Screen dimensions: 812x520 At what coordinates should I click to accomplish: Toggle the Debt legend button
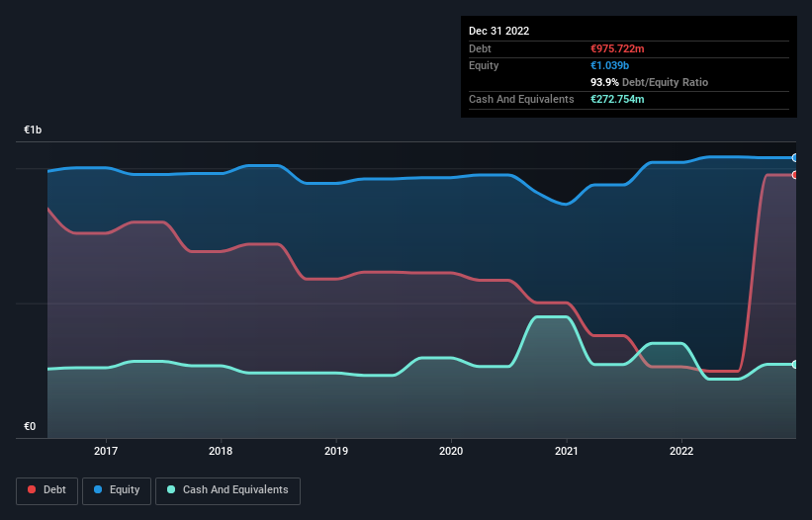(x=47, y=490)
